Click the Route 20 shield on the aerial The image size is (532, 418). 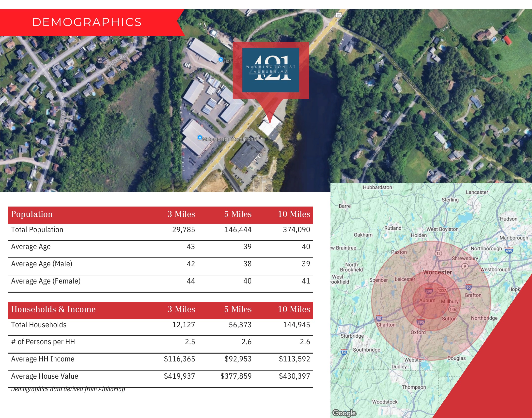click(x=339, y=15)
